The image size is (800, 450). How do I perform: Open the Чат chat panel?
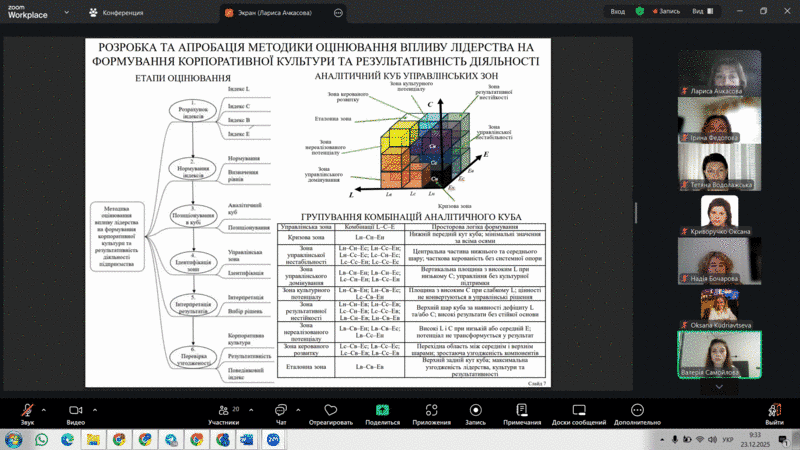[281, 411]
